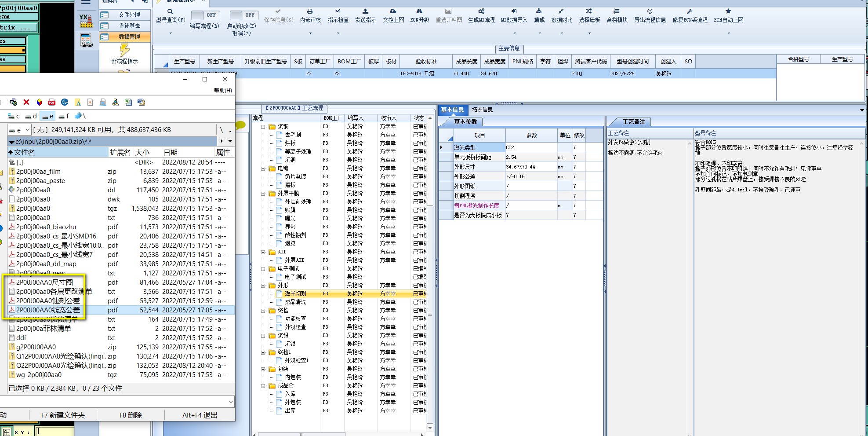Click the ECN升级 road icon
The image size is (868, 436).
(x=419, y=11)
